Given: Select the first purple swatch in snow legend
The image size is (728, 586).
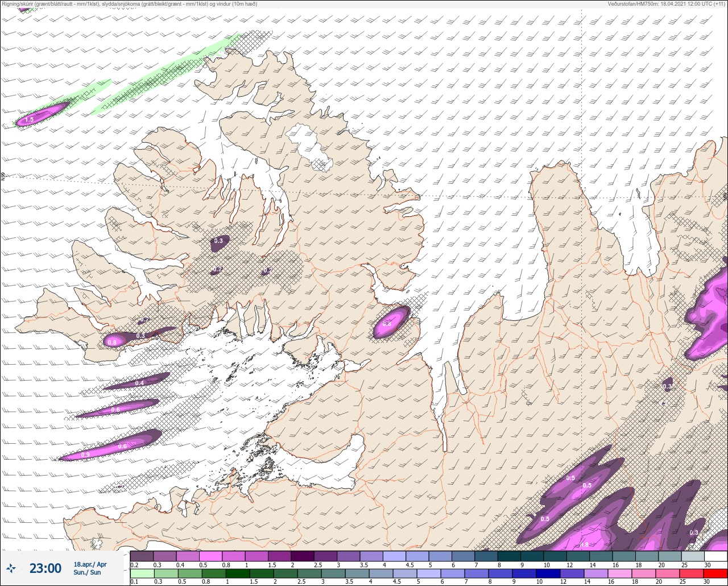Looking at the screenshot, I should [142, 556].
